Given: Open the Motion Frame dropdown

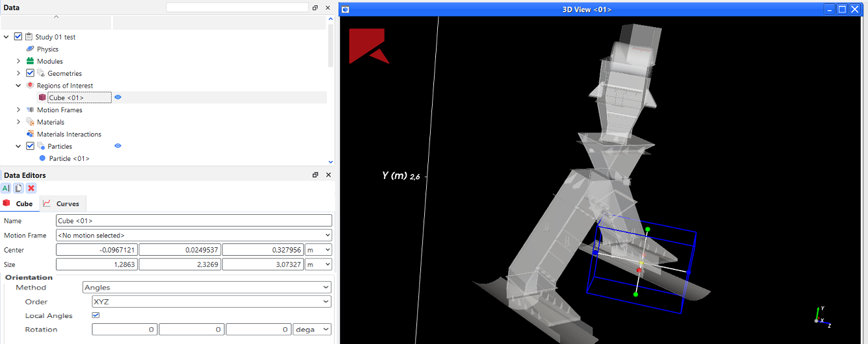Looking at the screenshot, I should point(194,236).
